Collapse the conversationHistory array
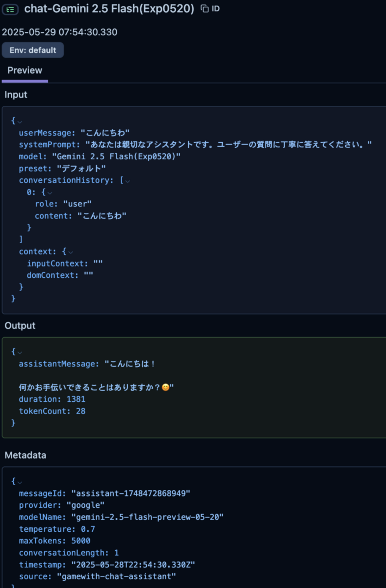 click(128, 181)
